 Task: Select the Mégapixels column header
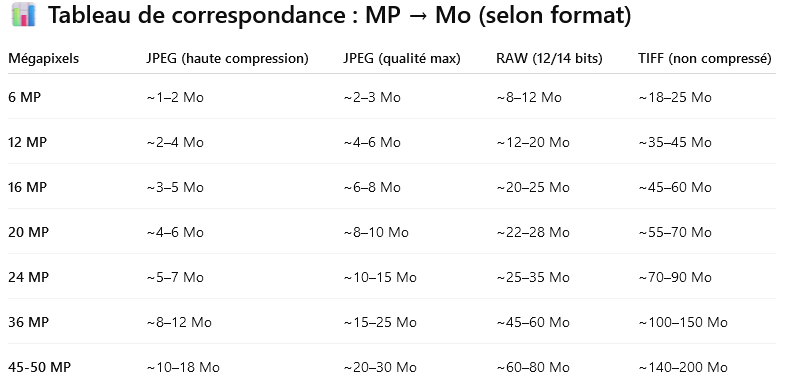tap(44, 59)
